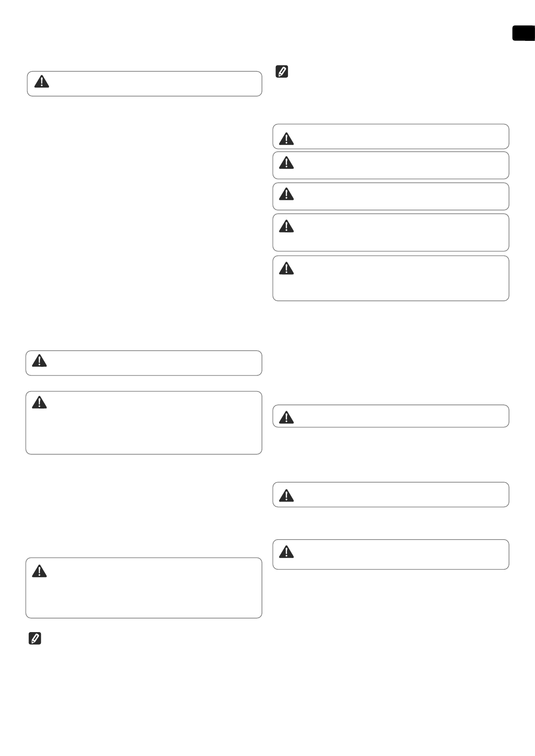Click warning icon in the second left-column caution box

[x=40, y=361]
